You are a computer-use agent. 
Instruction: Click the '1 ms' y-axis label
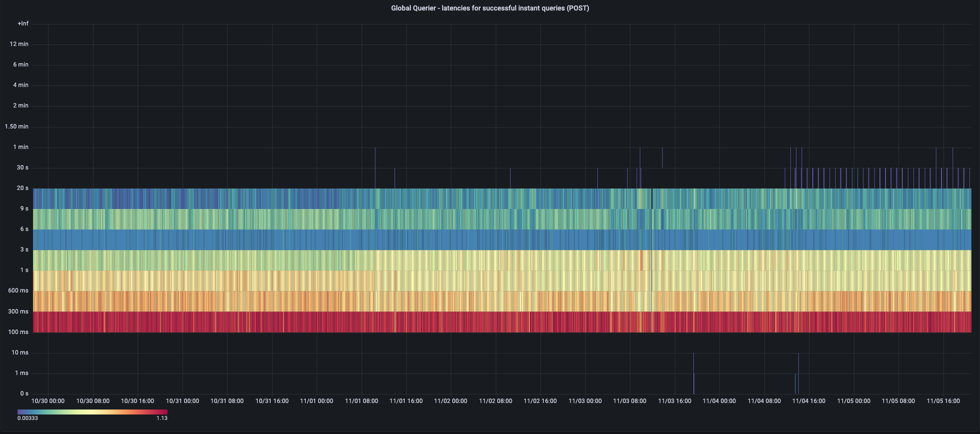[22, 373]
